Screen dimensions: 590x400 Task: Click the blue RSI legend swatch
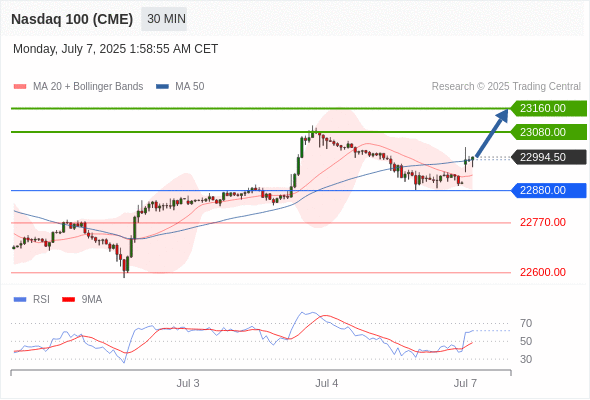coord(20,300)
